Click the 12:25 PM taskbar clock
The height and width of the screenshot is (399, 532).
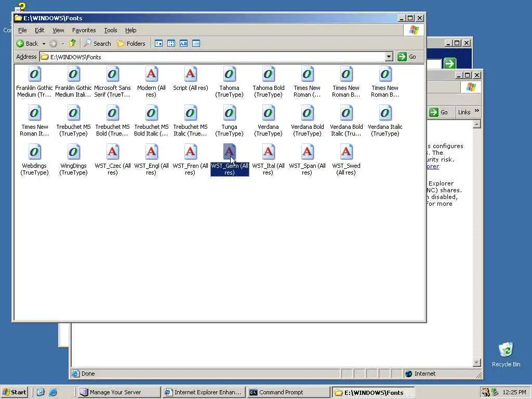(514, 392)
